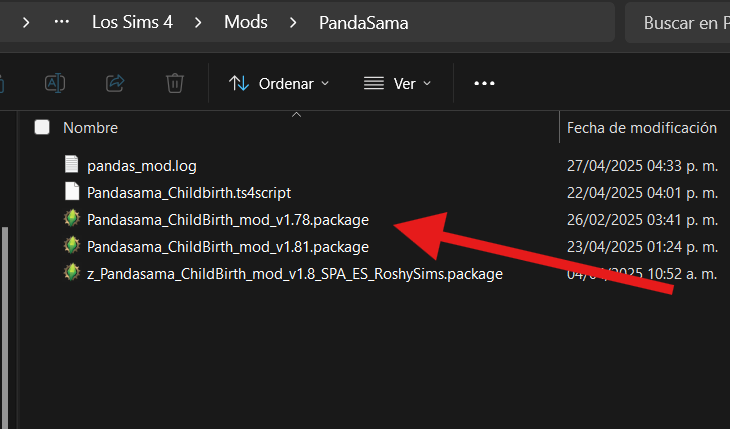
Task: Expand the chevron after Los Sims 4
Action: [x=198, y=22]
